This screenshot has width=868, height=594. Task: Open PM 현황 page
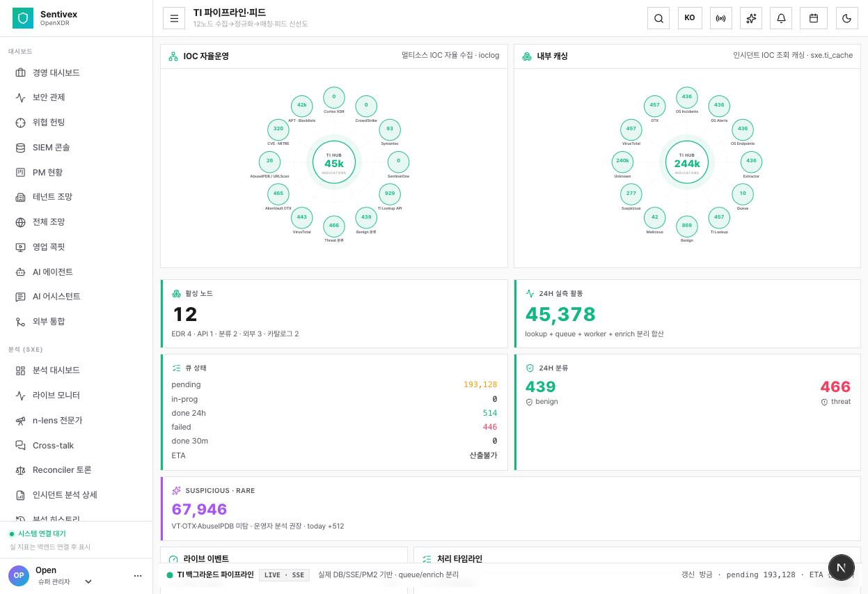click(76, 173)
